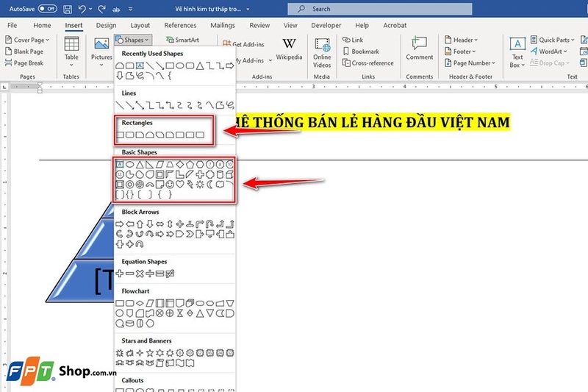Select the cylinder shape in Basic Shapes

(x=220, y=174)
